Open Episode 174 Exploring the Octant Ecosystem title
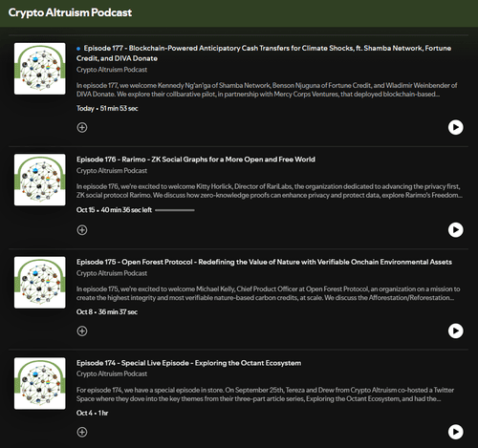478x448 pixels. 188,363
